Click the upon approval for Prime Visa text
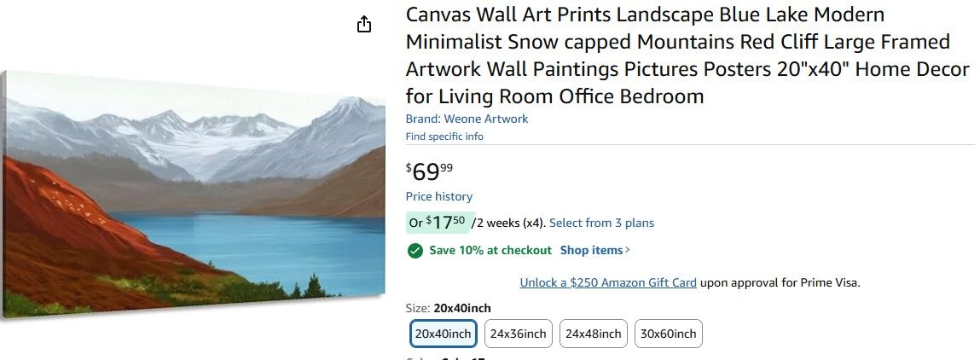 (780, 282)
